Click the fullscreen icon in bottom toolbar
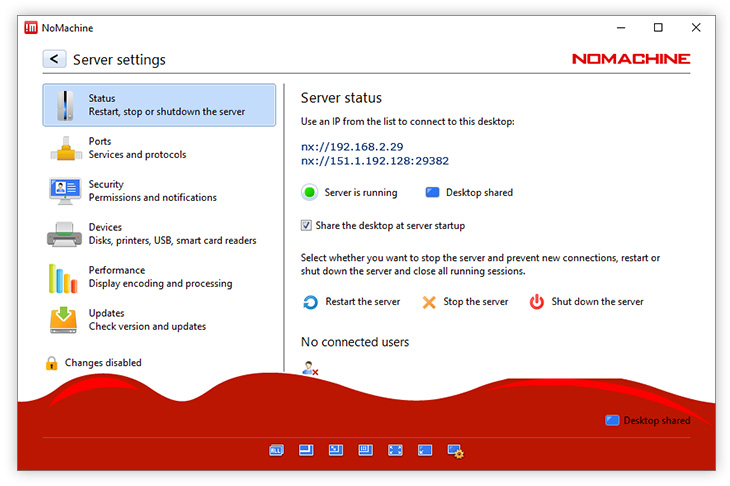The image size is (730, 486). click(395, 451)
